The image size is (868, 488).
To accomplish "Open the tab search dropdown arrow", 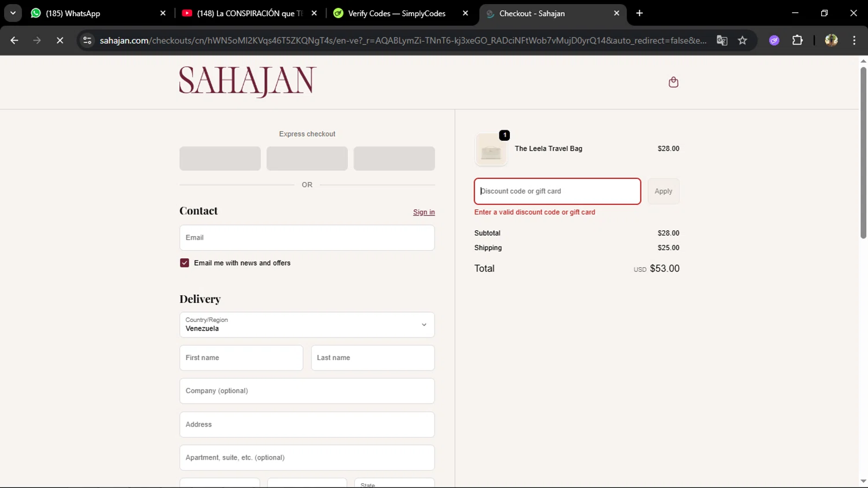I will (x=13, y=13).
